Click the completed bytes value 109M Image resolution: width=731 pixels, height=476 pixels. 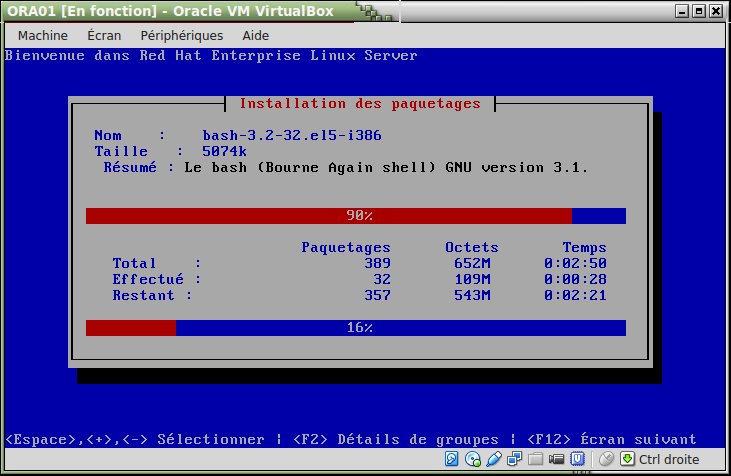[472, 279]
